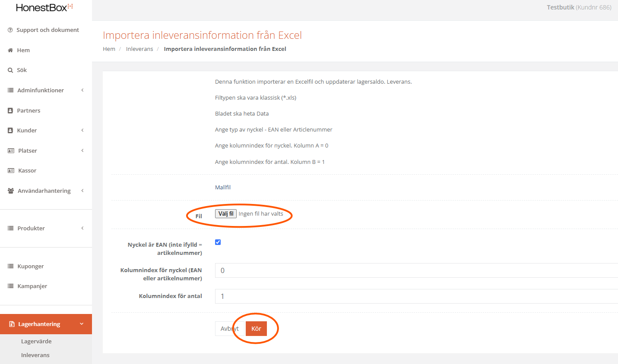Click the Välj fil file chooser button
Screen dimensions: 618x364
226,214
